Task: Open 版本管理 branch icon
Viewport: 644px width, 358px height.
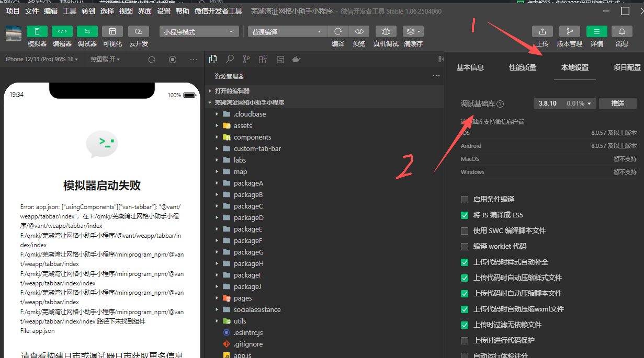Action: click(569, 32)
